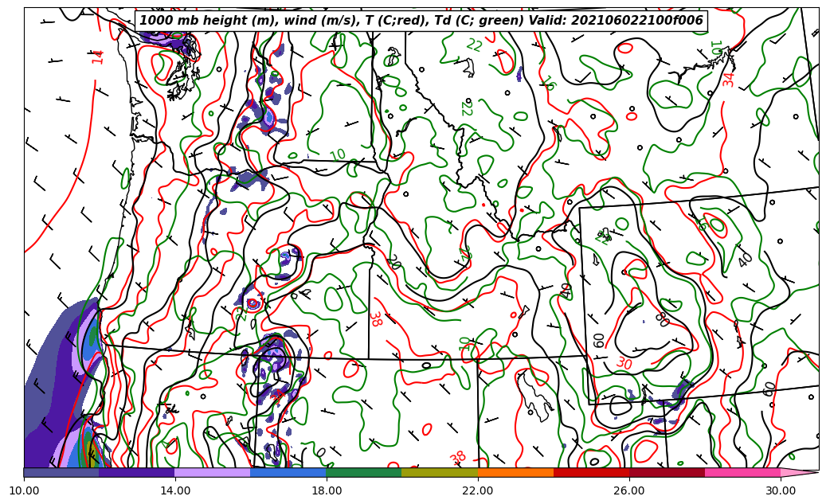Select the olive 20–22 colorbar segment
The height and width of the screenshot is (504, 826).
440,472
